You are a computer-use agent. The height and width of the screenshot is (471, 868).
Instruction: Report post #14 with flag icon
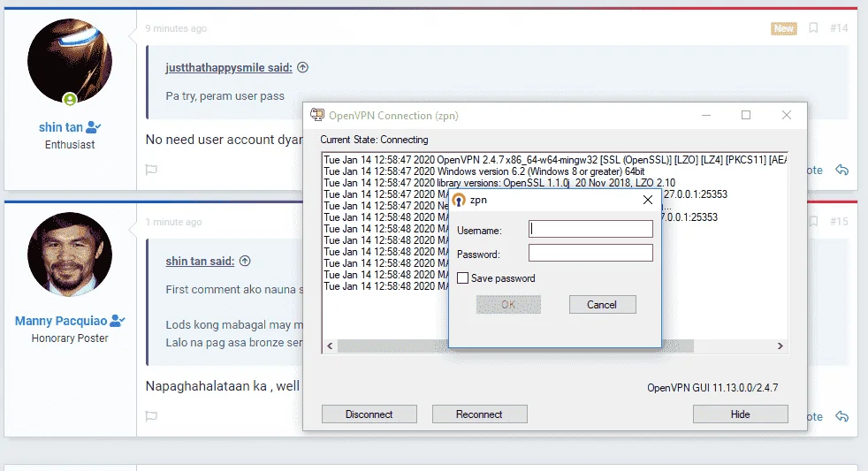[152, 170]
